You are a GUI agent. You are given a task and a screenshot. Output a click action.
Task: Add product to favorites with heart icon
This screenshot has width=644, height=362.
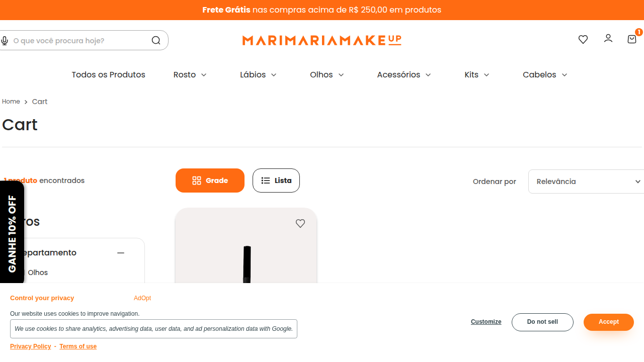pos(300,223)
